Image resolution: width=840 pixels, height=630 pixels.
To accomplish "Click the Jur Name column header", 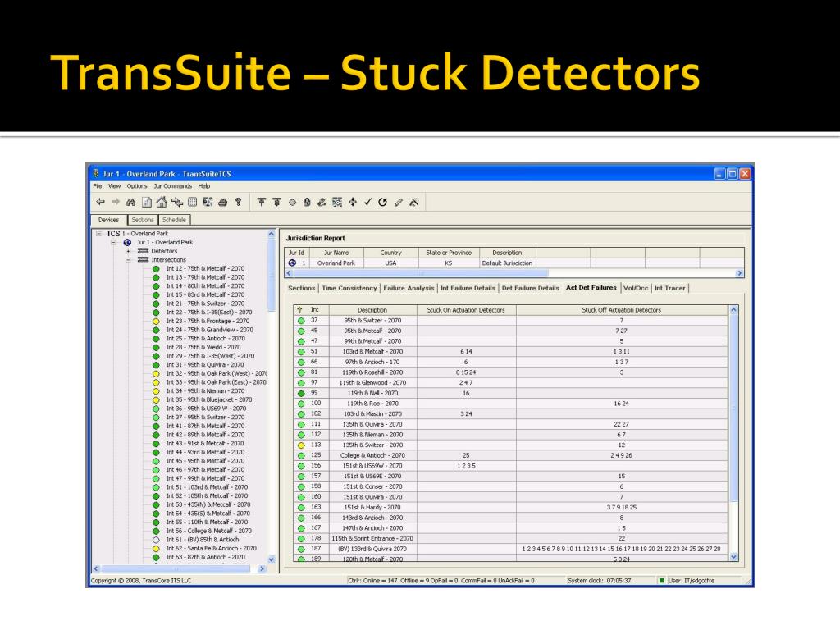I will (336, 253).
